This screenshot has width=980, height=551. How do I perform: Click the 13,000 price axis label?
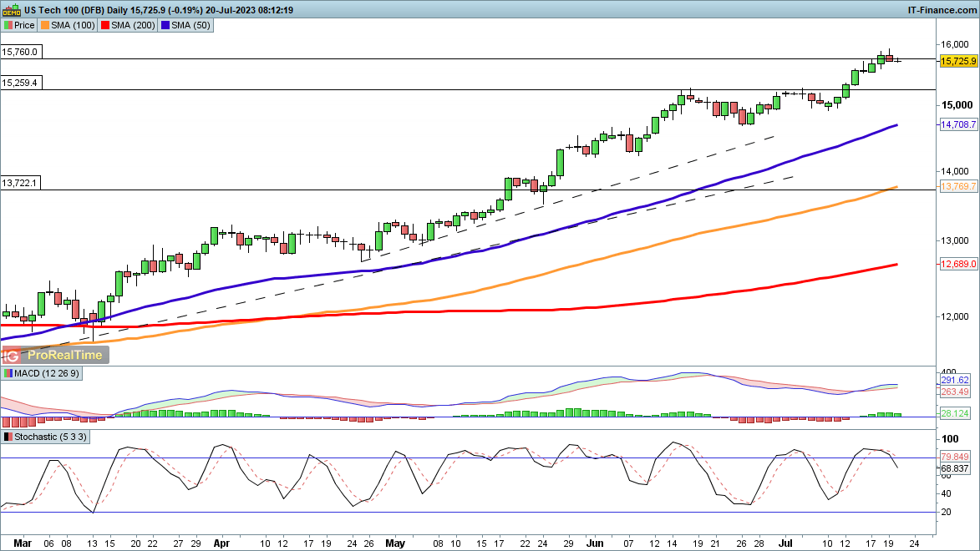955,240
